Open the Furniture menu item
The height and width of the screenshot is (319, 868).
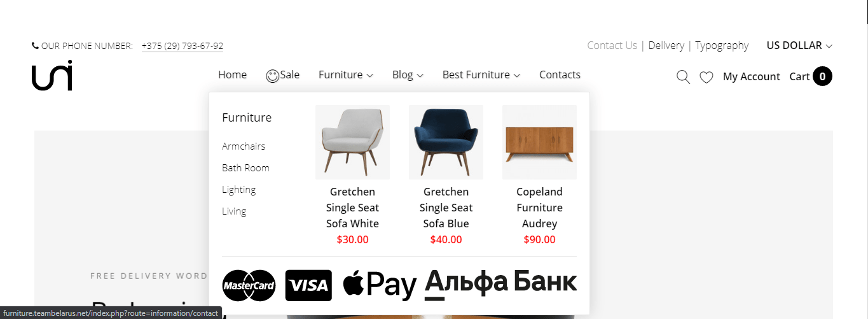345,75
